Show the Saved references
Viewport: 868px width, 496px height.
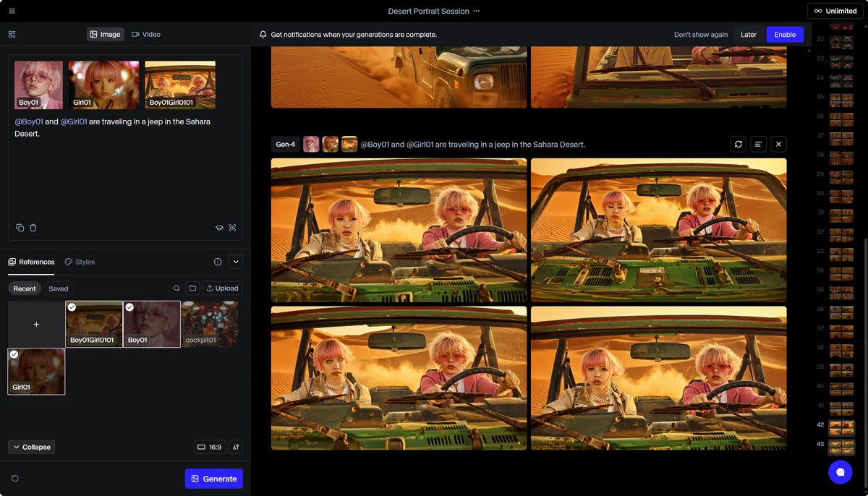coord(59,288)
